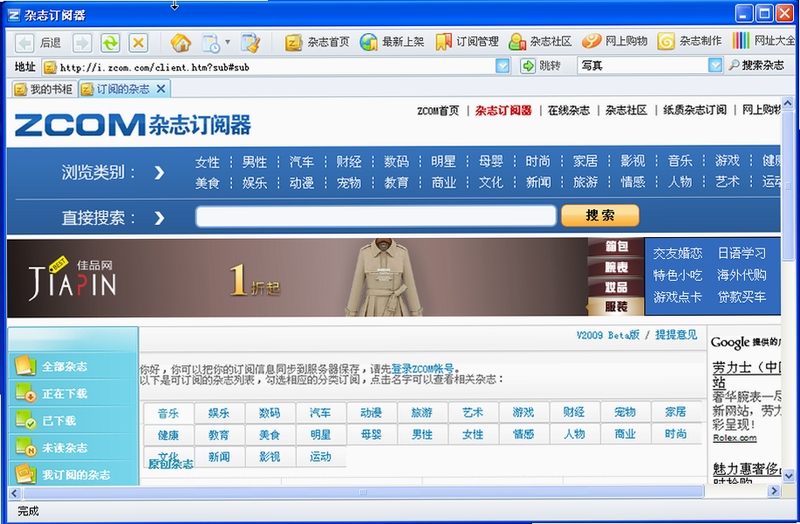Close the 订阅的杂志 tab
The height and width of the screenshot is (524, 800).
[x=161, y=89]
